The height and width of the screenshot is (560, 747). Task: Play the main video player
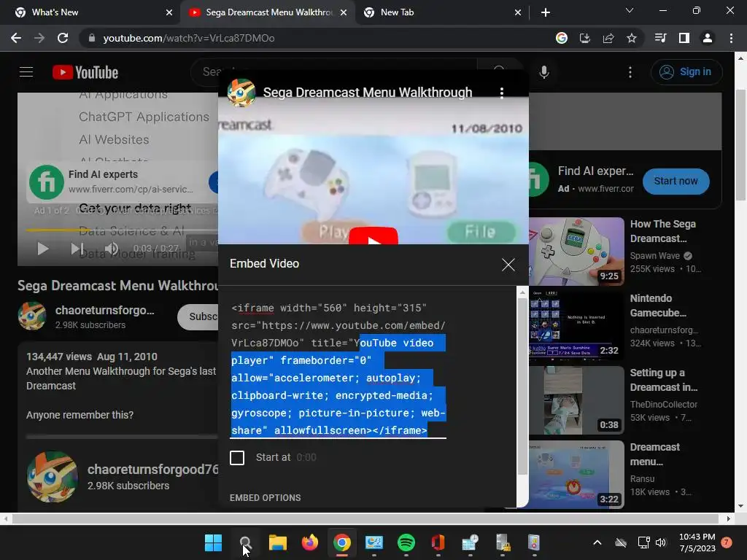pyautogui.click(x=42, y=249)
